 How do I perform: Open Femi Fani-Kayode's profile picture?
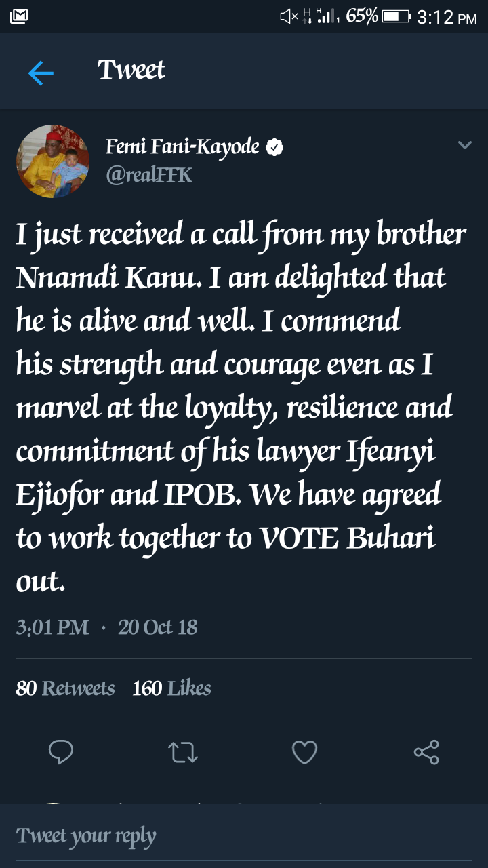coord(53,161)
